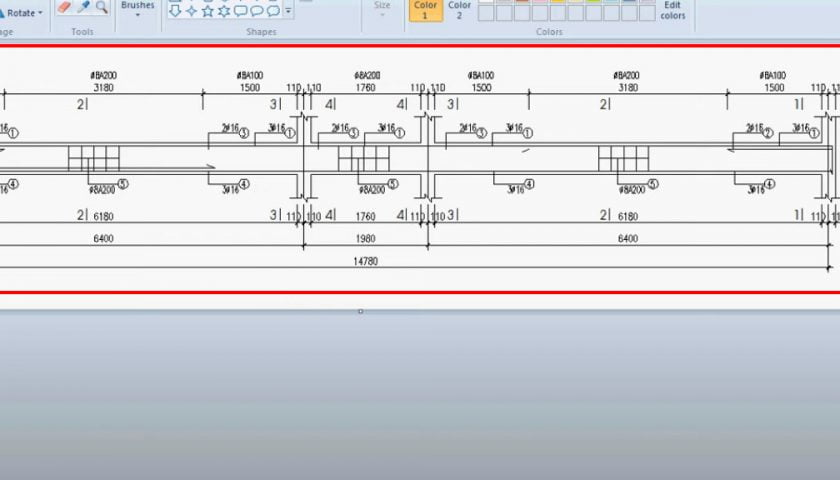Click the 14780 dimension on the canvas
This screenshot has height=480, width=840.
[x=365, y=261]
